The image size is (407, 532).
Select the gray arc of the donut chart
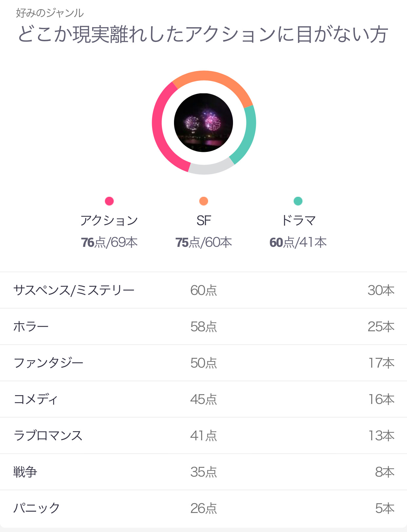pyautogui.click(x=210, y=168)
